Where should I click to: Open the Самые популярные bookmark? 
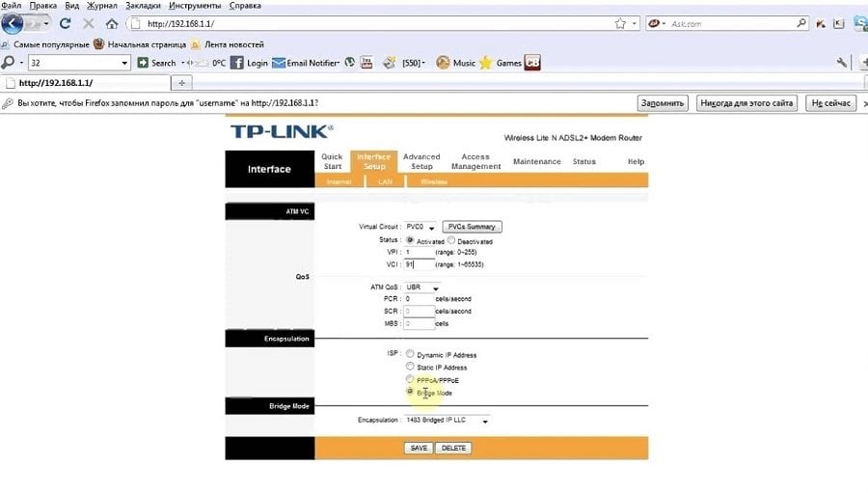[x=45, y=44]
